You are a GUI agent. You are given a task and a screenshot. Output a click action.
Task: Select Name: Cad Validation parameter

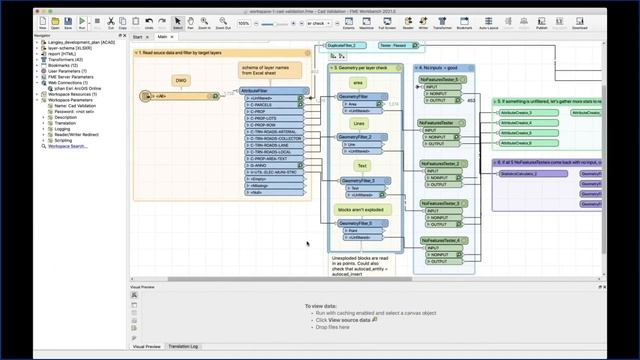tap(75, 106)
